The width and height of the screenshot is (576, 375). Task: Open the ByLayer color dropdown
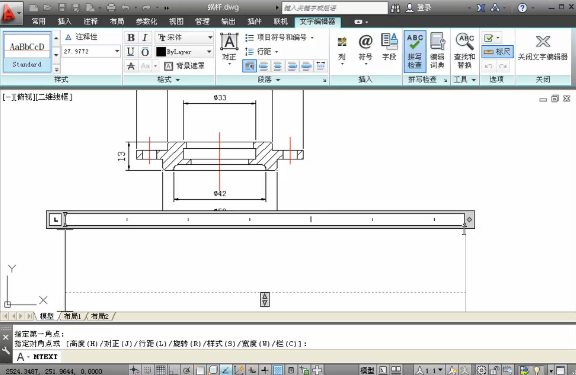(x=184, y=52)
